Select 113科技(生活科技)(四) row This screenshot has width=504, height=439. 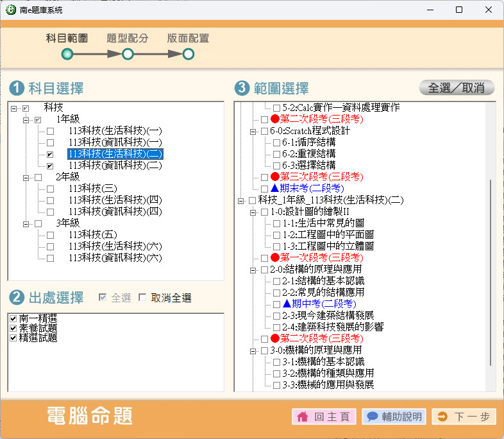(x=115, y=200)
